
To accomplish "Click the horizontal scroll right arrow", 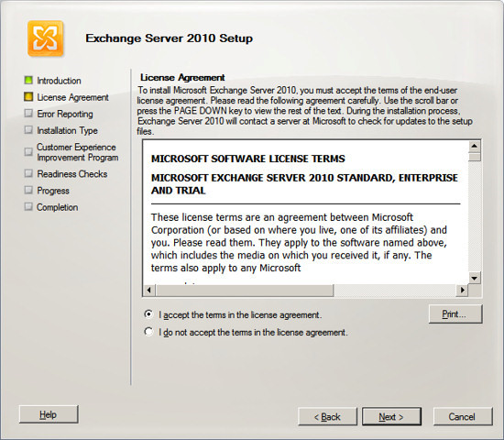I will click(462, 290).
